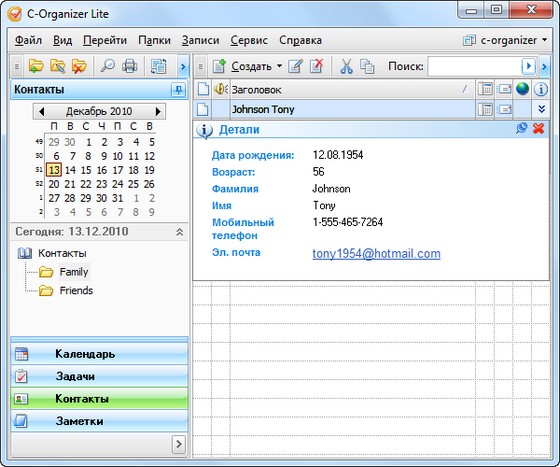Click the new folder icon in left toolbar
560x467 pixels.
pyautogui.click(x=36, y=66)
